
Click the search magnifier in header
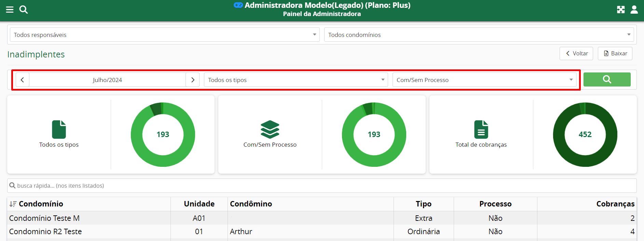coord(24,10)
